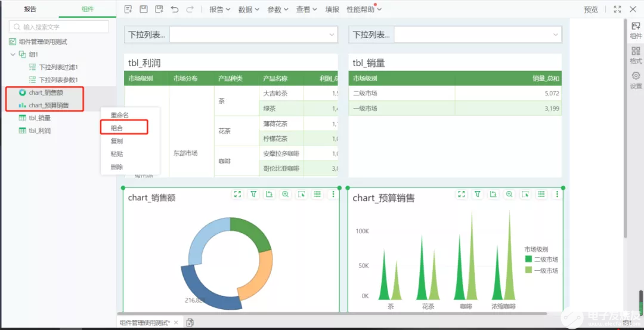Image resolution: width=644 pixels, height=330 pixels.
Task: Maximize chart_销售额 with its fullscreen icon
Action: point(237,194)
